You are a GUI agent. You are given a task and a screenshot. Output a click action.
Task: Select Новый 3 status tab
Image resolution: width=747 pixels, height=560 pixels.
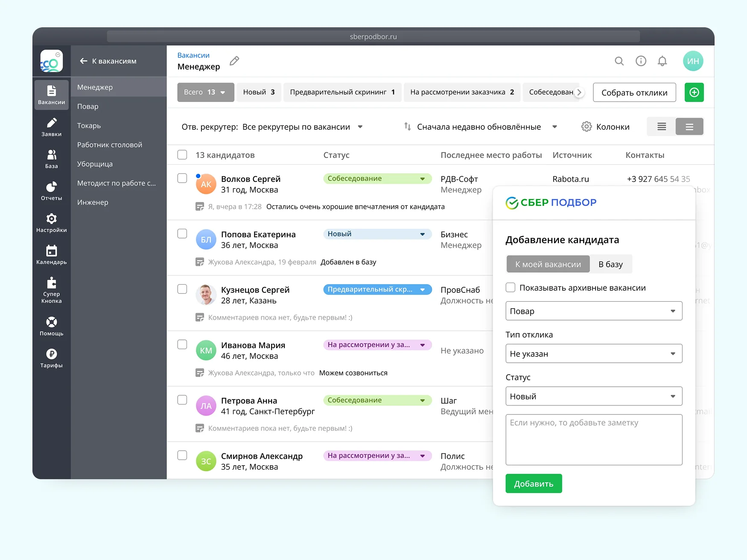[x=259, y=92]
